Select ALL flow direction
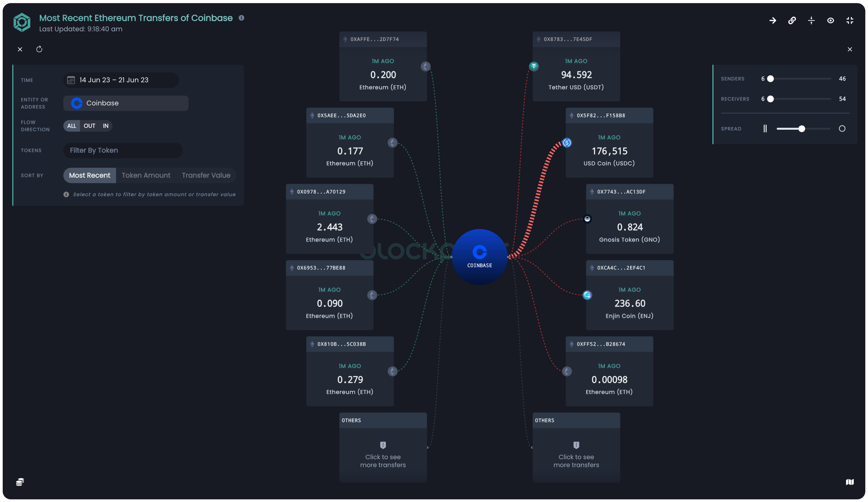 coord(72,126)
